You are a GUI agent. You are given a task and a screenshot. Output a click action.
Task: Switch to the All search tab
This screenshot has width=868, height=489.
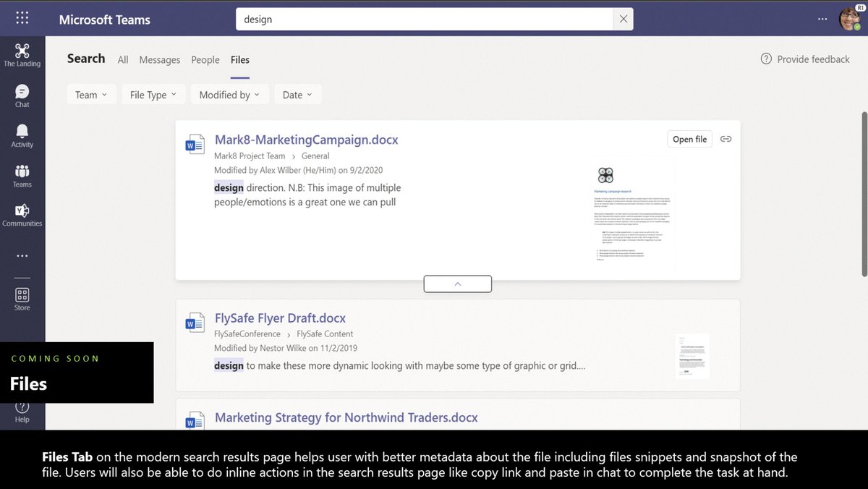123,60
